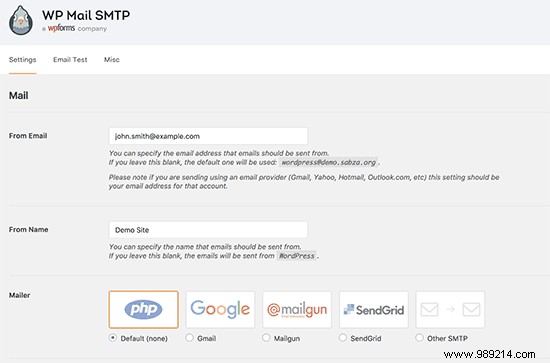Choose the Google mailer logo card
The image size is (550, 363).
(220, 309)
